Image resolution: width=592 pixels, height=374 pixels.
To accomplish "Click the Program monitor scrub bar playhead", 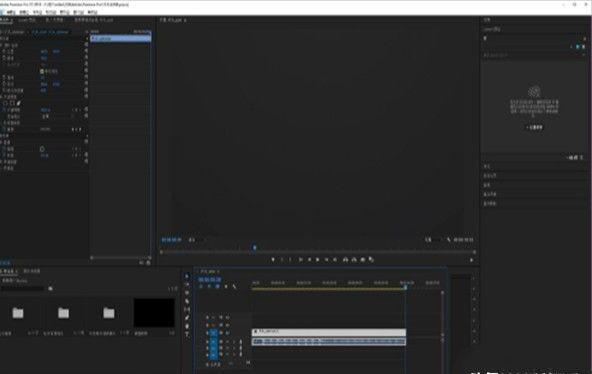I will [254, 248].
